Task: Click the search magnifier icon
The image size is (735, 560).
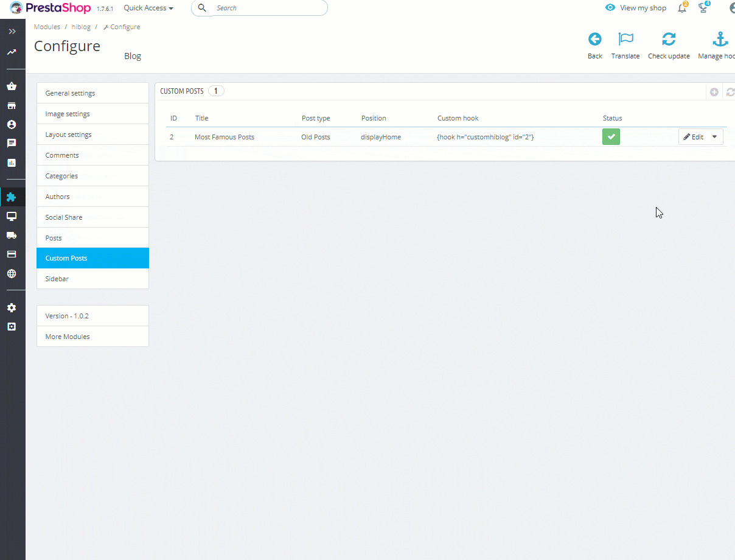Action: click(203, 8)
